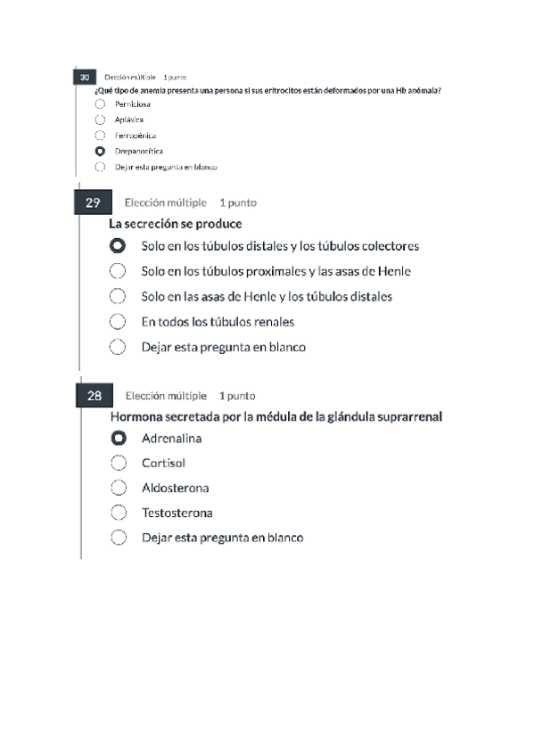Choose Cortisol in question 28
The width and height of the screenshot is (535, 756).
[x=117, y=463]
